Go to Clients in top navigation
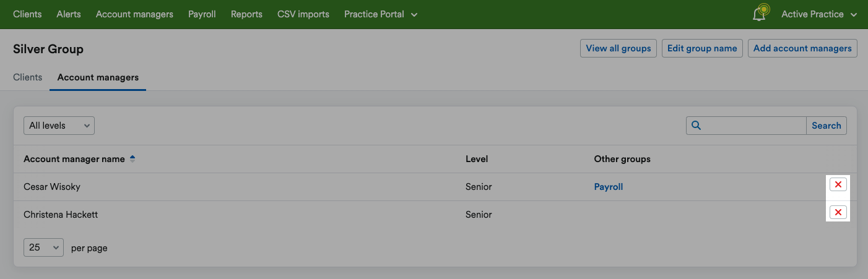 27,14
